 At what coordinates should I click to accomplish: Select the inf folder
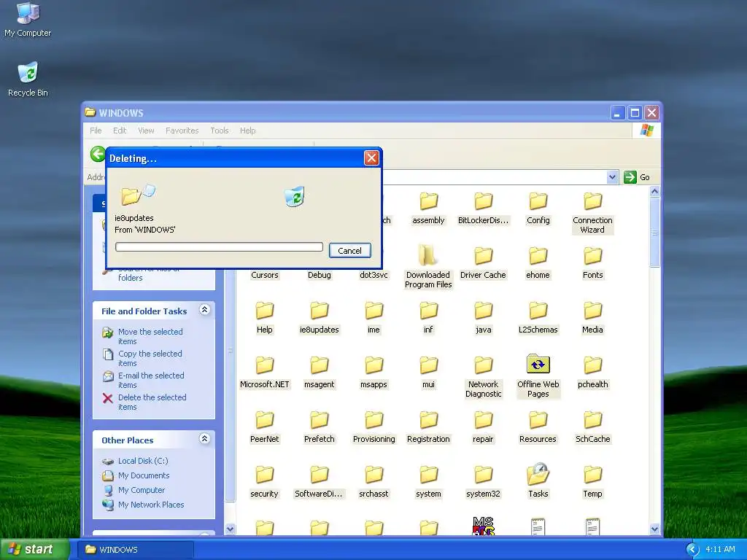(x=428, y=318)
